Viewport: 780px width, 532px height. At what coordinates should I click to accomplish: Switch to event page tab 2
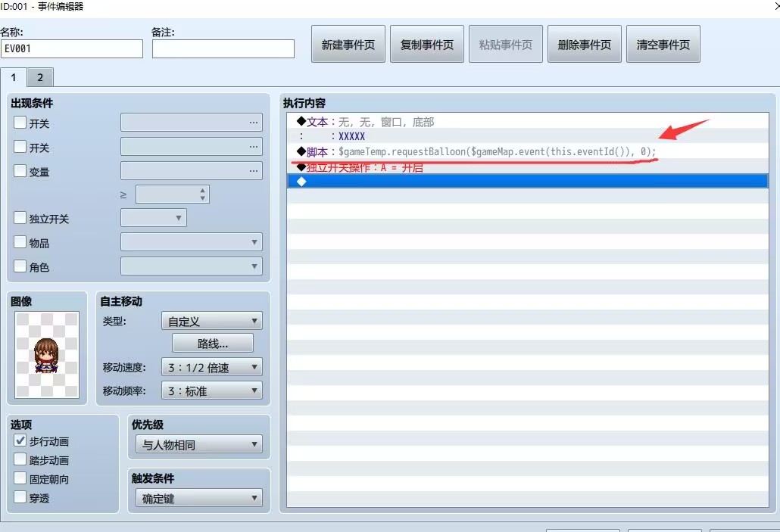click(x=39, y=76)
